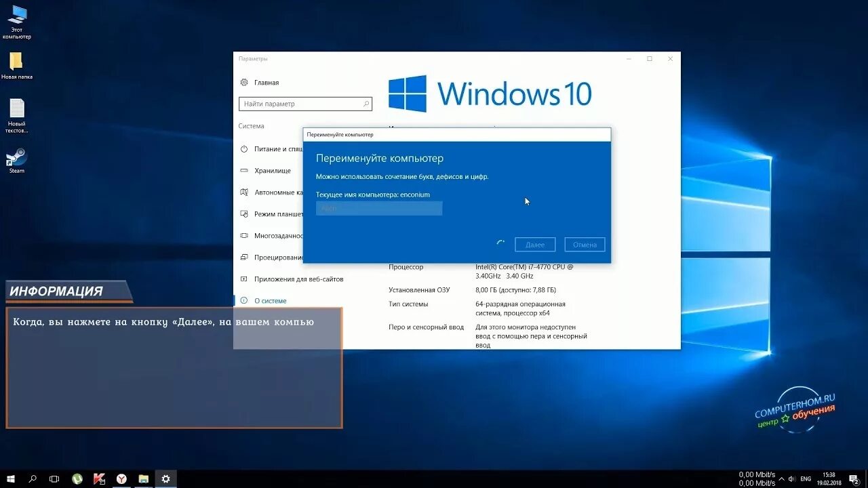Close the Параметры window

point(670,59)
